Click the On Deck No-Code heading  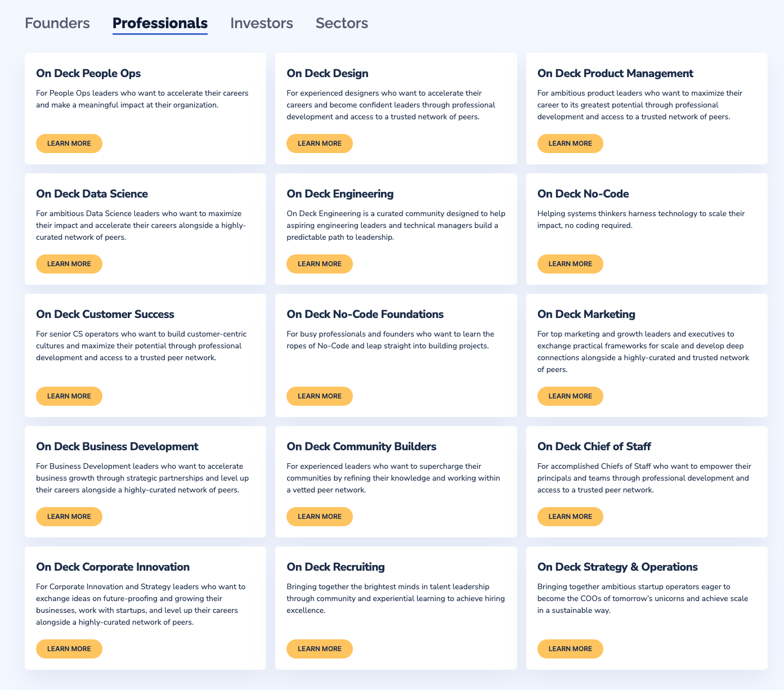pyautogui.click(x=583, y=194)
